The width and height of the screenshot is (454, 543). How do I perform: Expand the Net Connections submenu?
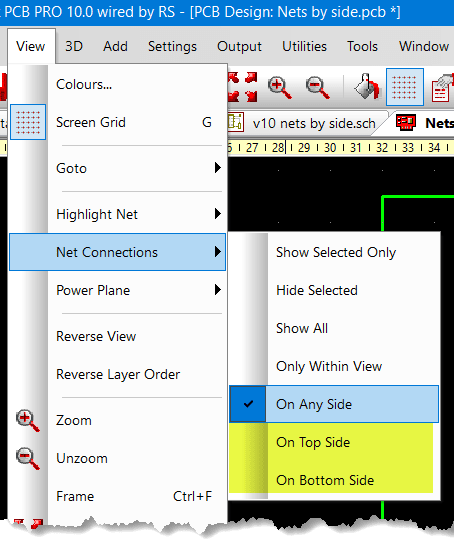tap(117, 252)
